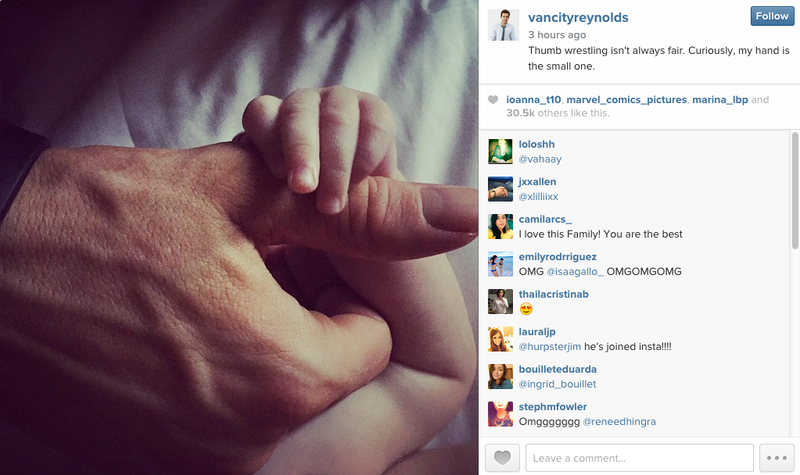The height and width of the screenshot is (475, 800).
Task: Open the @hurpsterjim mention
Action: click(549, 346)
